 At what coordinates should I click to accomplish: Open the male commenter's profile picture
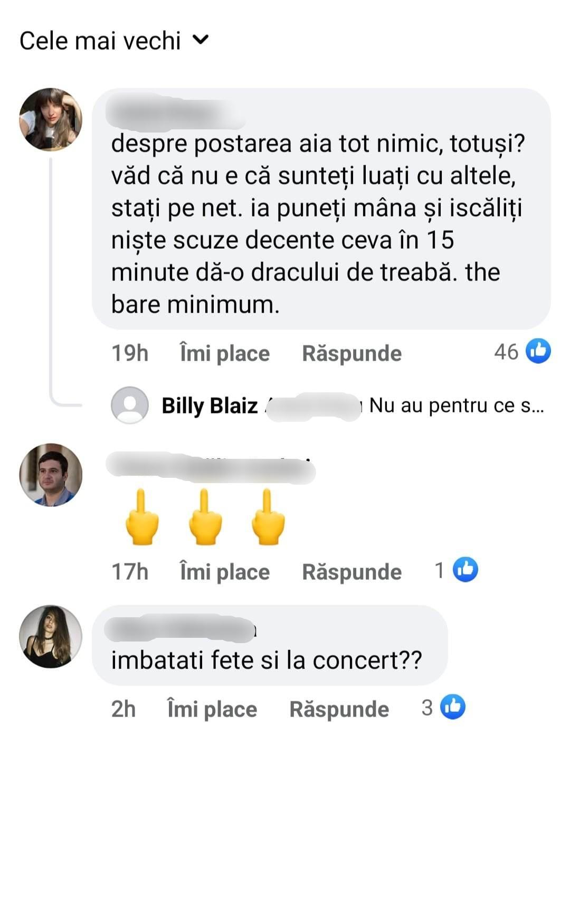click(51, 475)
